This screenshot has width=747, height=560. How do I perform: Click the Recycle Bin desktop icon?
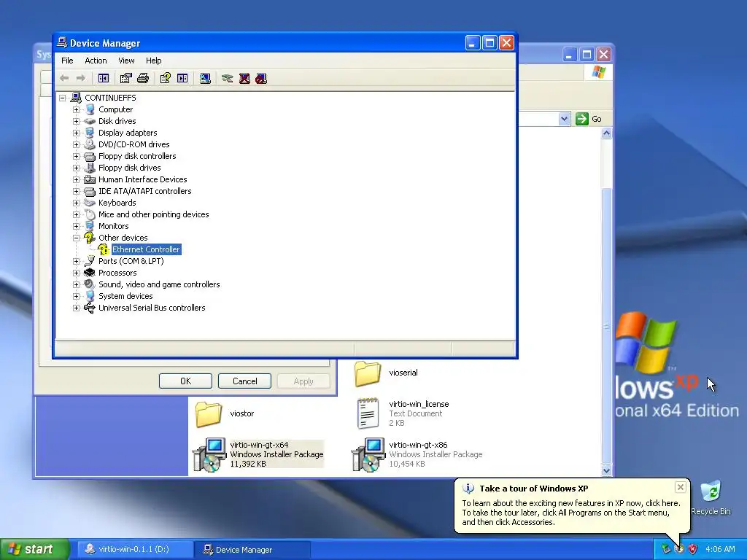[x=711, y=492]
